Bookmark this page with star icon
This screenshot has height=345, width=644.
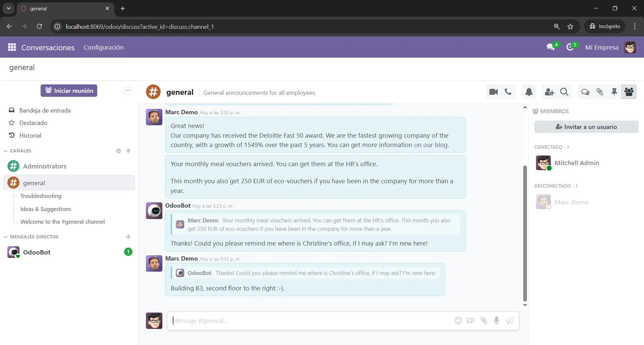click(x=571, y=26)
